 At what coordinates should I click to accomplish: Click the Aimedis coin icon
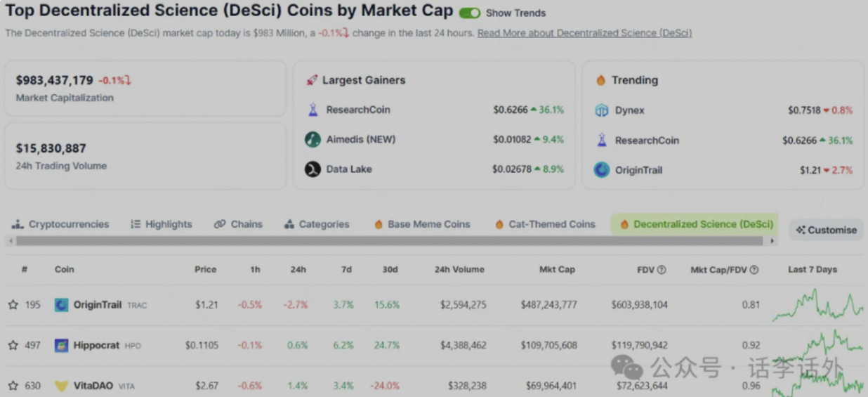coord(313,139)
